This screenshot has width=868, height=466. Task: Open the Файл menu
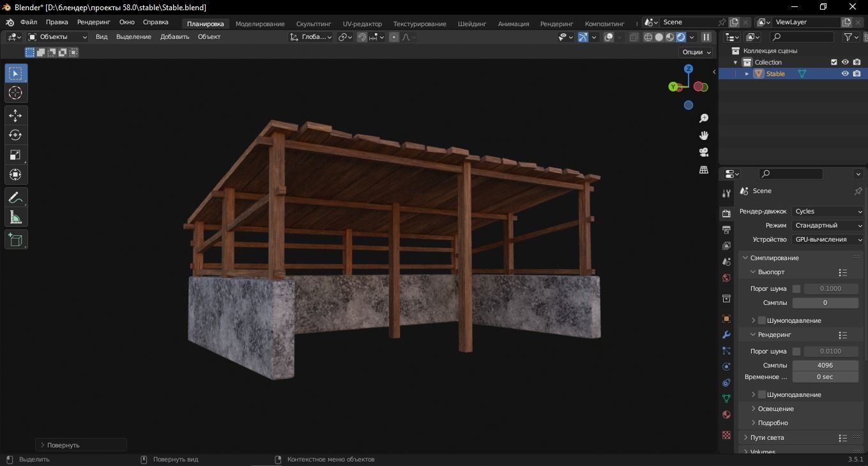pos(29,22)
